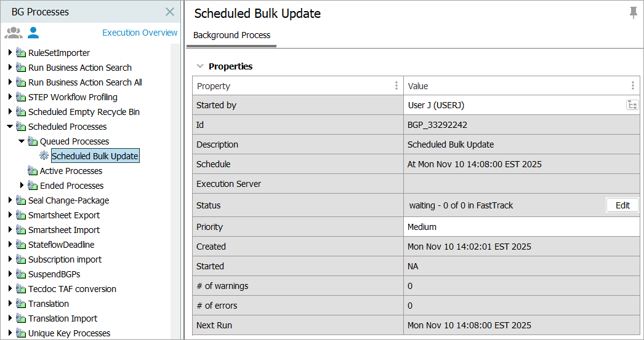Select the single-user filter icon
The width and height of the screenshot is (644, 340).
pos(33,33)
